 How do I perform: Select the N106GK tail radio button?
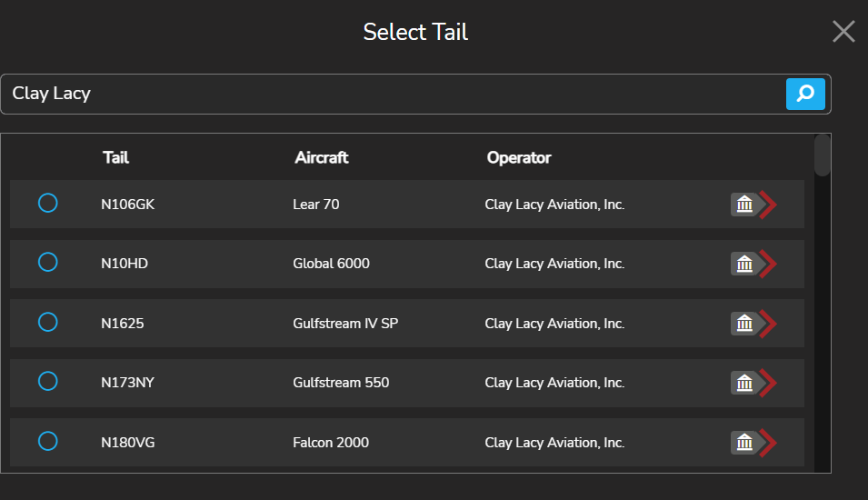pyautogui.click(x=48, y=203)
